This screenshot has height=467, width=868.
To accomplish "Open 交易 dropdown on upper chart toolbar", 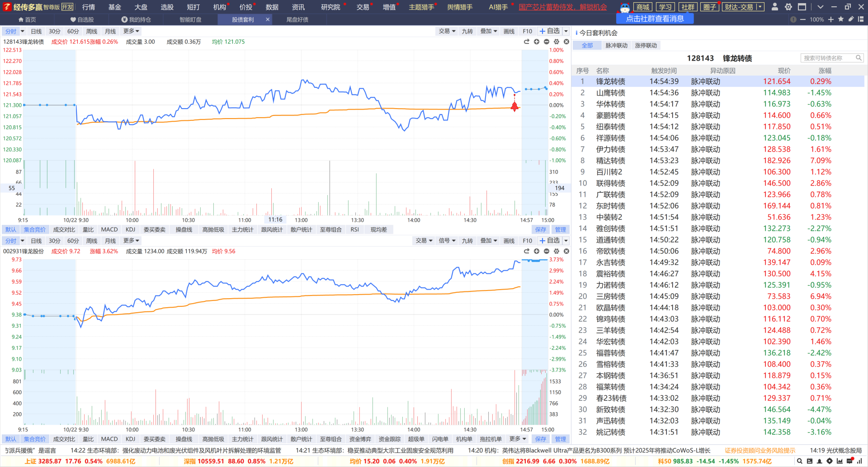I will pos(447,31).
